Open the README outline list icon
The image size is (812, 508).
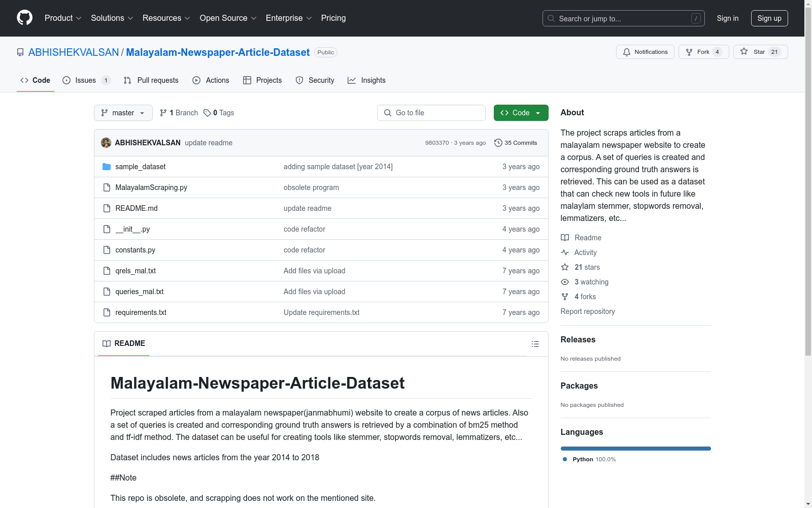pyautogui.click(x=535, y=344)
